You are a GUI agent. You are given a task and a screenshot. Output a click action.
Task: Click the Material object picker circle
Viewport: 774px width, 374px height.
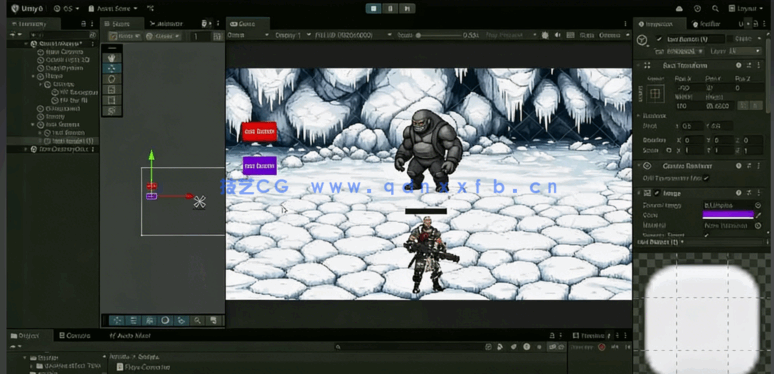[758, 225]
